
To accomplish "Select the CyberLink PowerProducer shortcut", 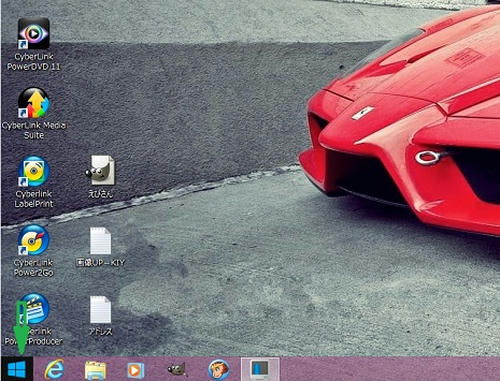I will (33, 319).
